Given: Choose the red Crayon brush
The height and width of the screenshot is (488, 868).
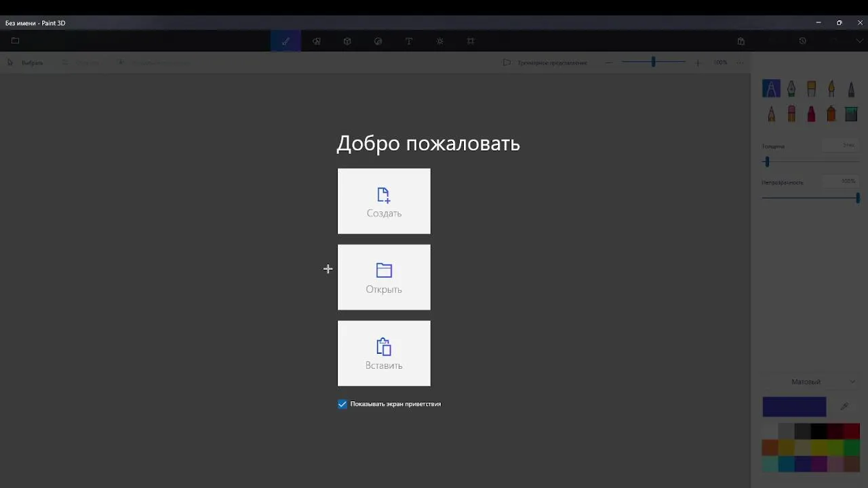Looking at the screenshot, I should (x=812, y=113).
